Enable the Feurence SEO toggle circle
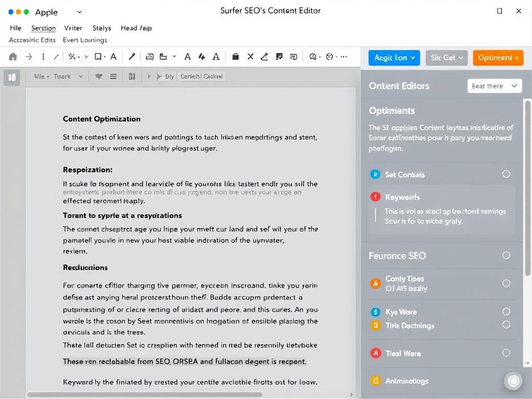The height and width of the screenshot is (399, 532). point(505,255)
